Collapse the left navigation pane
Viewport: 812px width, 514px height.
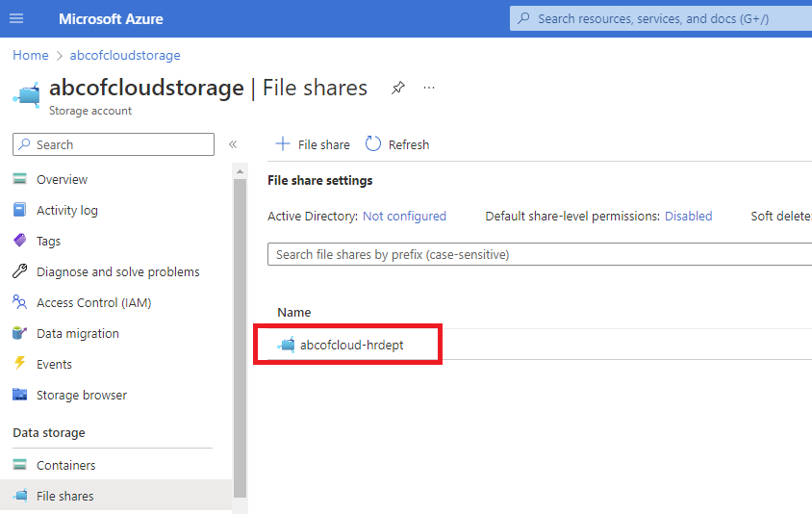coord(232,144)
